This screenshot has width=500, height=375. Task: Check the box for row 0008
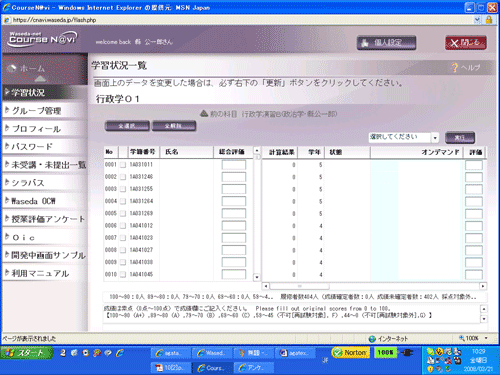point(123,250)
